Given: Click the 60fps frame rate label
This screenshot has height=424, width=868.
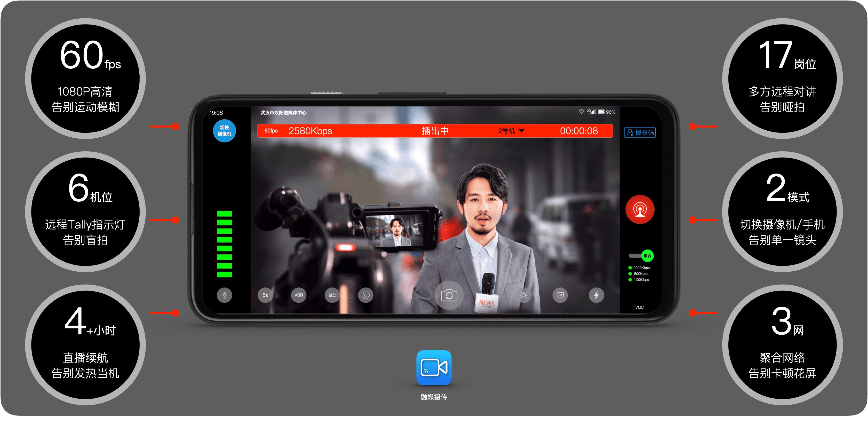Looking at the screenshot, I should click(271, 131).
